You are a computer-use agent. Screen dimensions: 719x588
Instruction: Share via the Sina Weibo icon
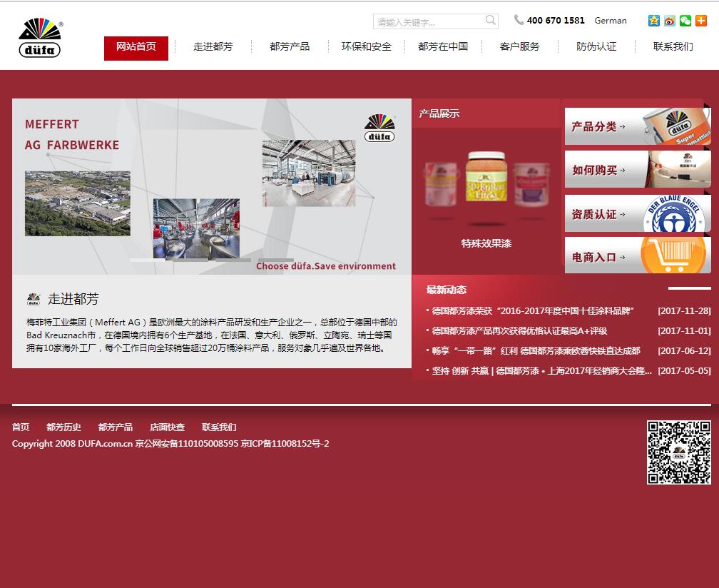click(x=670, y=21)
